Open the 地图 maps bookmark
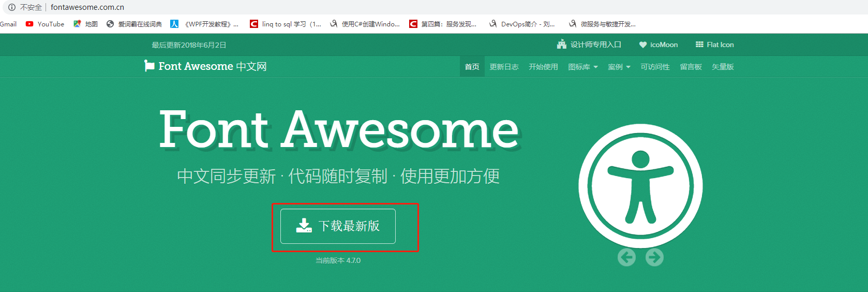Screen dimensions: 868x292 coord(85,24)
